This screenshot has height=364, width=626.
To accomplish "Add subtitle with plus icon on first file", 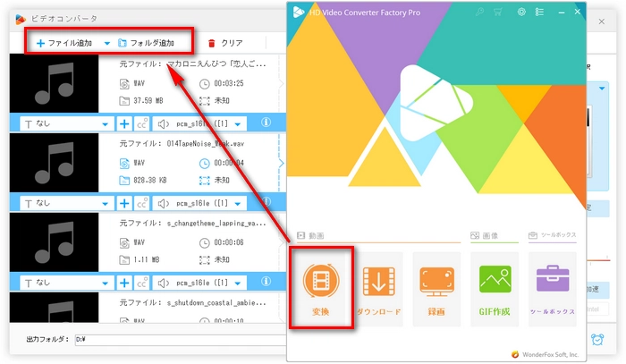I will click(124, 123).
